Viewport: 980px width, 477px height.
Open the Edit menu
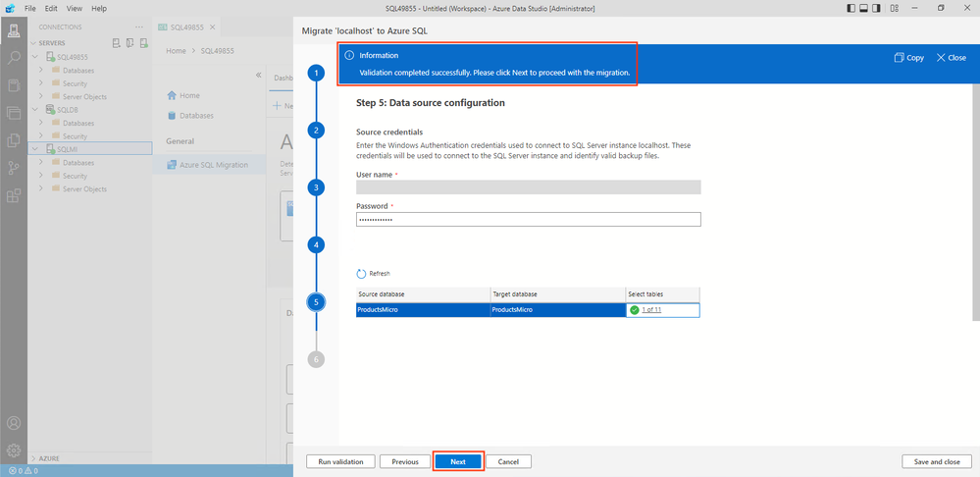pos(51,9)
